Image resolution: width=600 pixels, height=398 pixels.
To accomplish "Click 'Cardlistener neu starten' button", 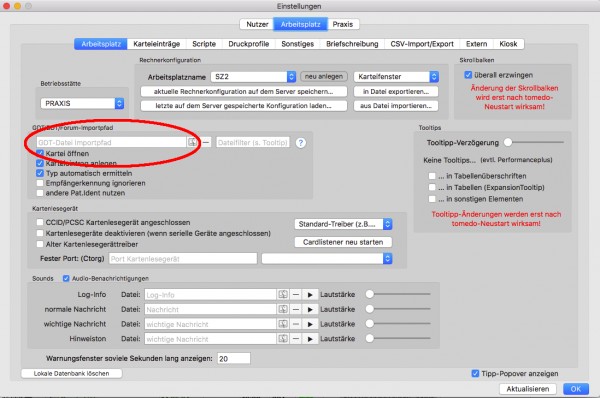I will [x=343, y=242].
